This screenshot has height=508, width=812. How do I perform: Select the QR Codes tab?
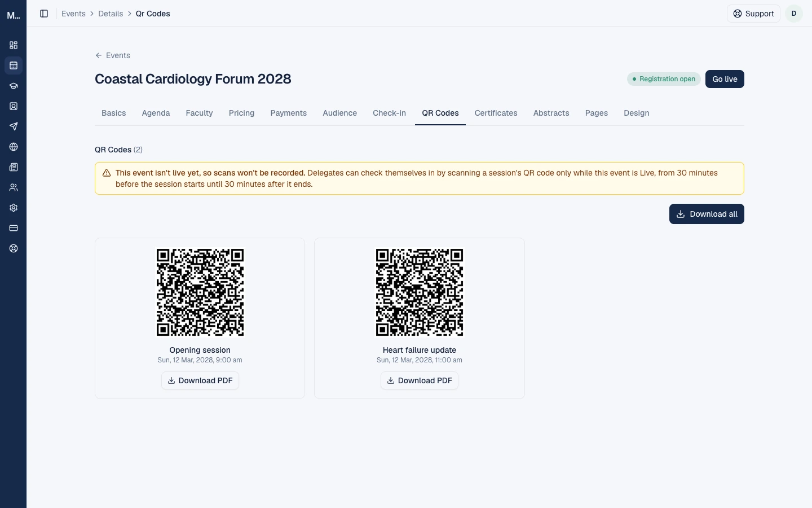(440, 113)
